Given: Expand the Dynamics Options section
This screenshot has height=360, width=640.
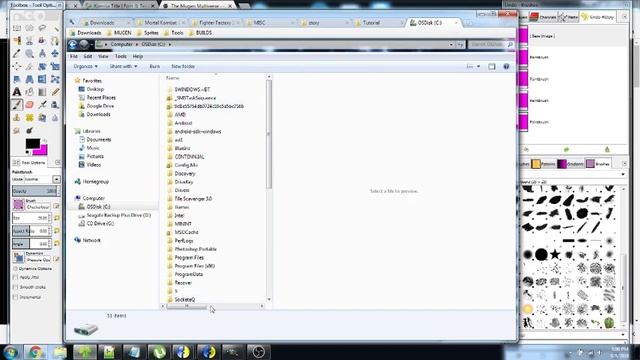Looking at the screenshot, I should click(x=15, y=269).
